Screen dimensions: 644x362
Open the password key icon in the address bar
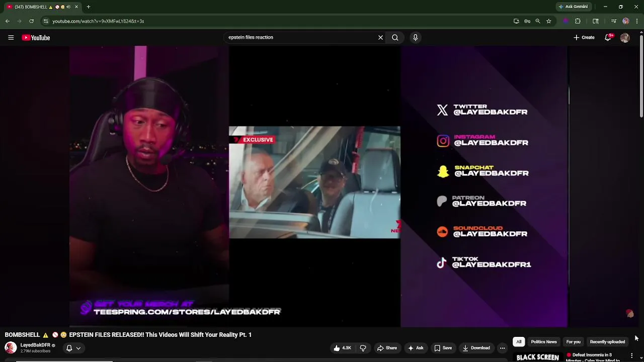pos(527,21)
